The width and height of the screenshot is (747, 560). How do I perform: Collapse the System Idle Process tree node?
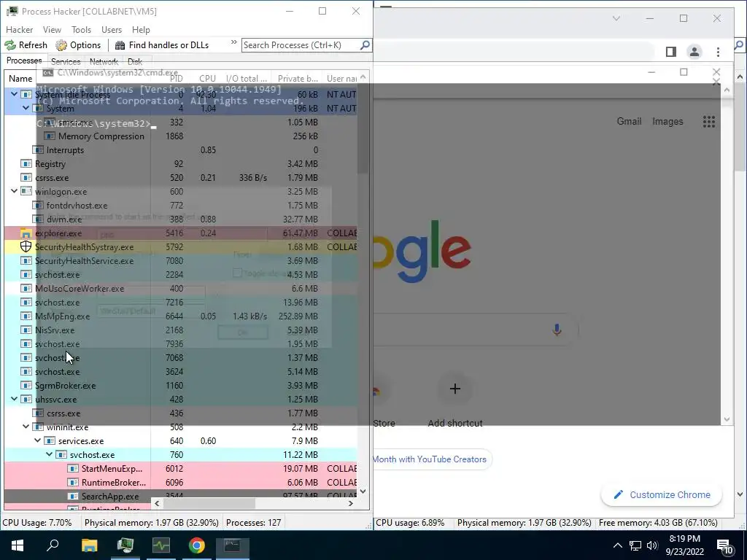pyautogui.click(x=15, y=94)
